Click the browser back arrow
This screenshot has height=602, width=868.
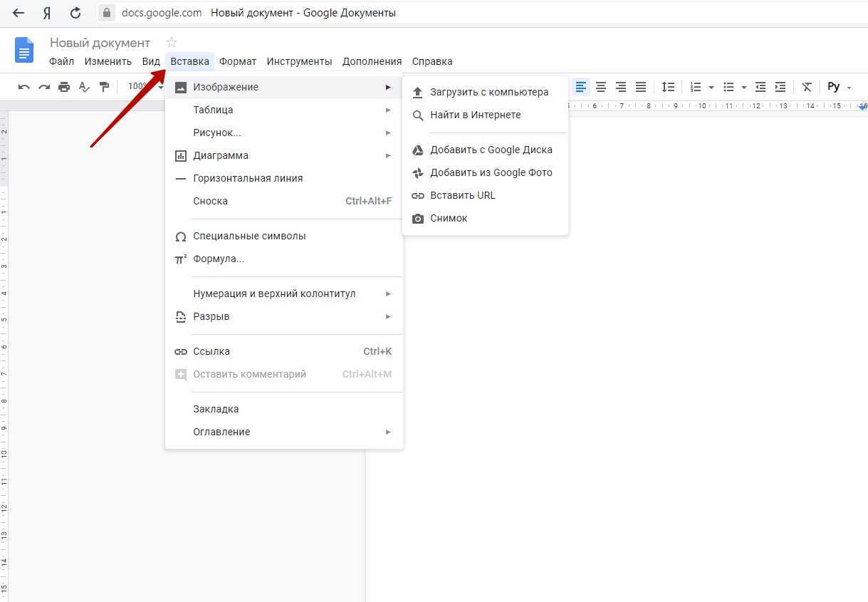pos(19,13)
